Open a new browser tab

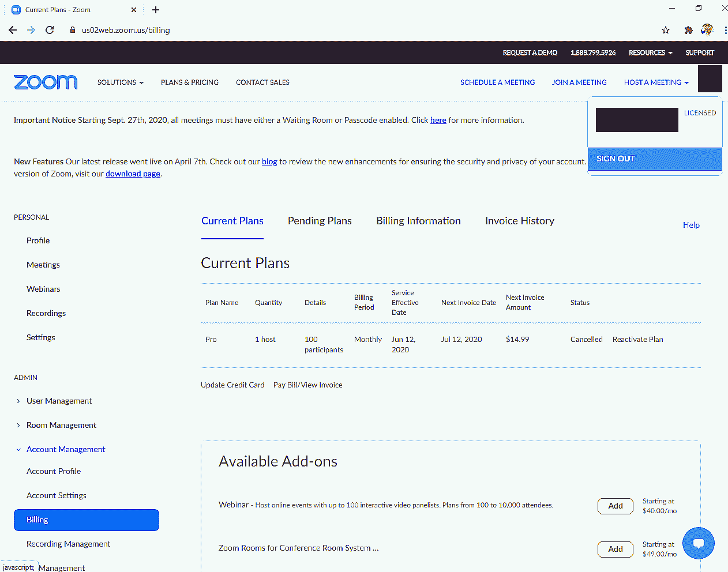pos(156,10)
